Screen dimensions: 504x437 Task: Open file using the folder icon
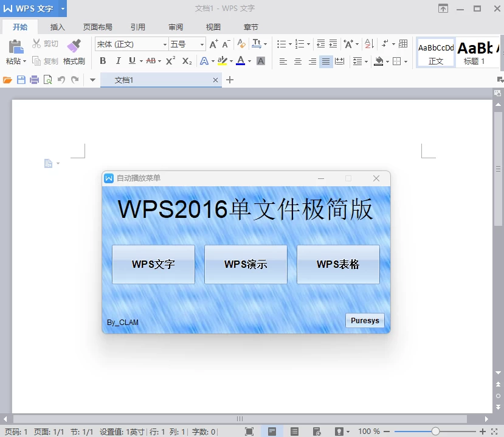click(x=8, y=80)
